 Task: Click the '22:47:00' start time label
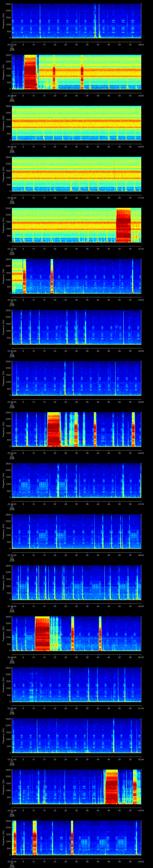pyautogui.click(x=12, y=555)
